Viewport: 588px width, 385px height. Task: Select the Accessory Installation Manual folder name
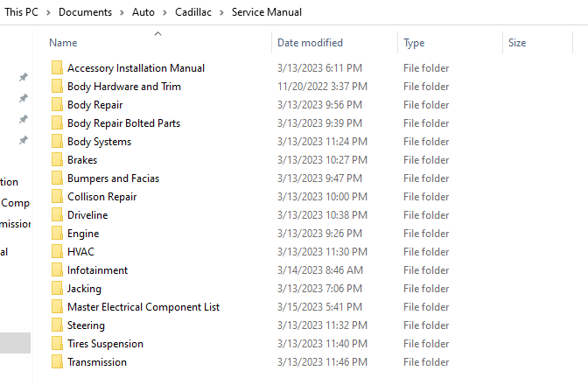(136, 68)
